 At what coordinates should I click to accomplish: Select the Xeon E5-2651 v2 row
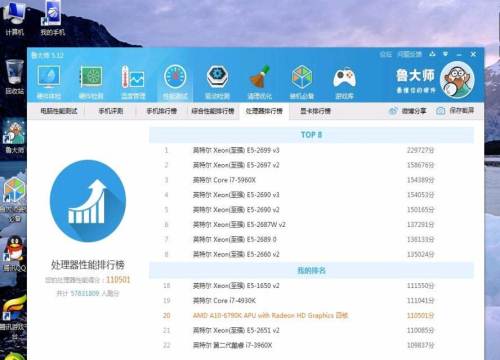click(x=311, y=330)
